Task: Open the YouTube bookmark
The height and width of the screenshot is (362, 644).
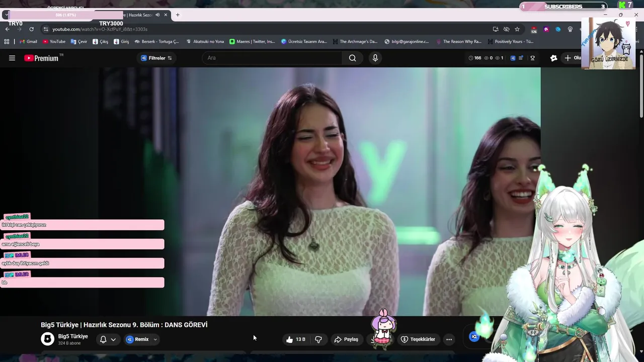Action: [54, 42]
